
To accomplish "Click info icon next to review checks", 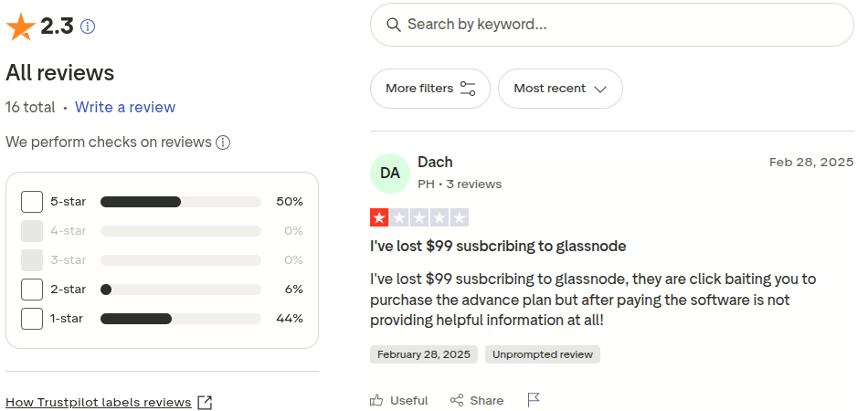I will (x=222, y=142).
